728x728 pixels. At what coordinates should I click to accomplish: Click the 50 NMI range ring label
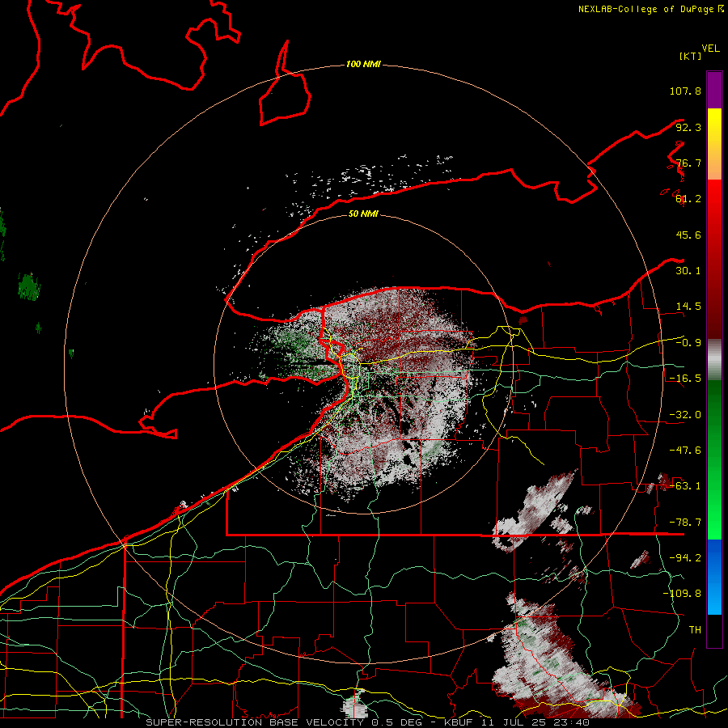click(x=363, y=214)
